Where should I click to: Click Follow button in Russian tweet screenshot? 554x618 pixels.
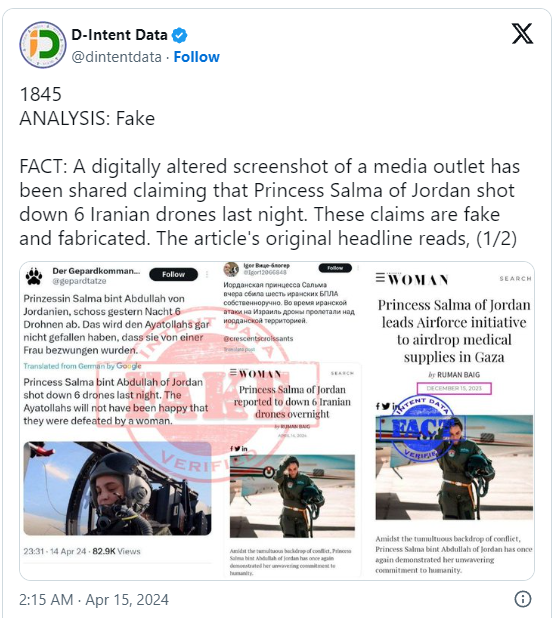coord(335,268)
